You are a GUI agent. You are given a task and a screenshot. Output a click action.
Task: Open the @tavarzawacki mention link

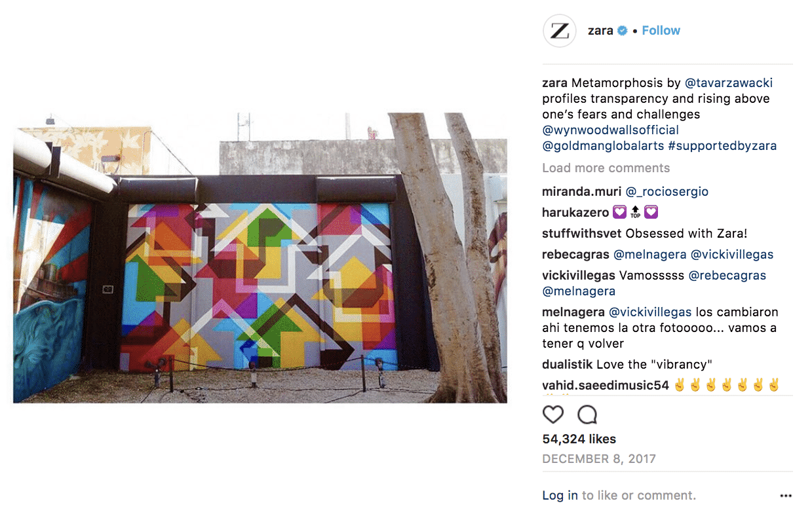729,83
